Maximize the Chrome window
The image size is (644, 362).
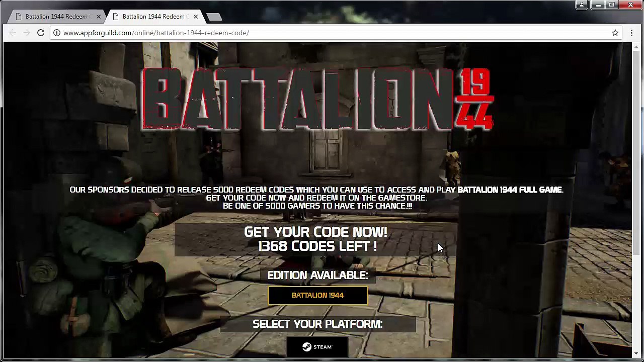[x=612, y=5]
